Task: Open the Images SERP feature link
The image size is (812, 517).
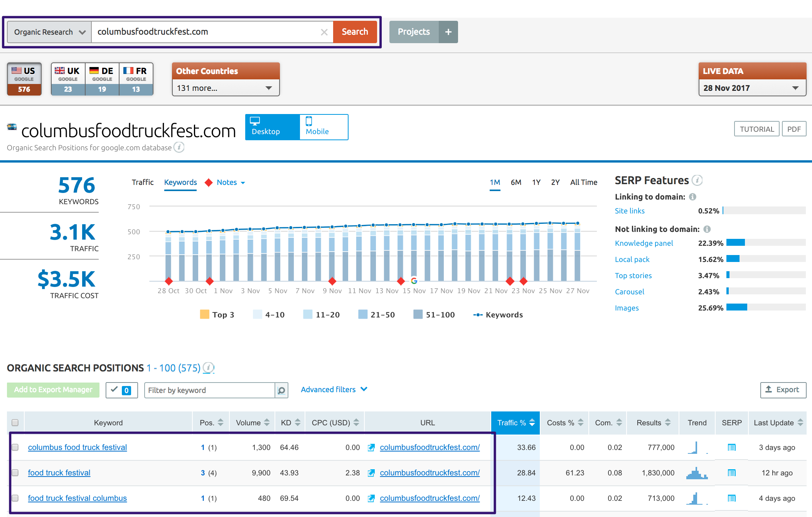Action: (627, 308)
